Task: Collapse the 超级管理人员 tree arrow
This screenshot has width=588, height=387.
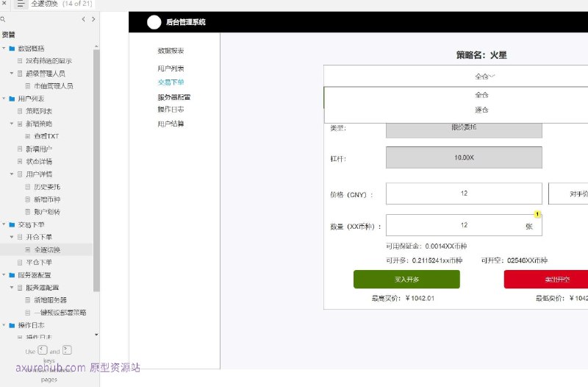Action: [12, 74]
